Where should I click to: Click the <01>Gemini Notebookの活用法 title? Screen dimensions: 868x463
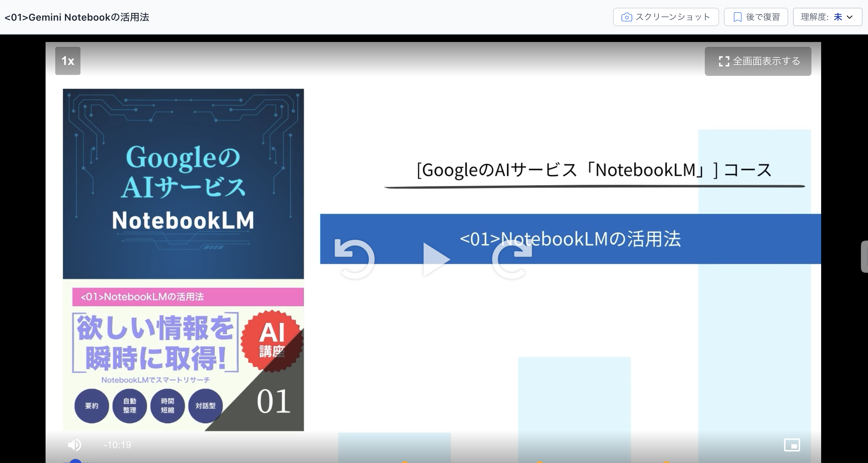click(x=77, y=17)
